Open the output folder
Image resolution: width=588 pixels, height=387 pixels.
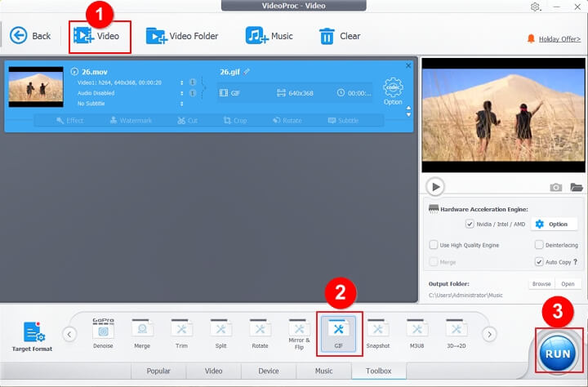pyautogui.click(x=568, y=284)
